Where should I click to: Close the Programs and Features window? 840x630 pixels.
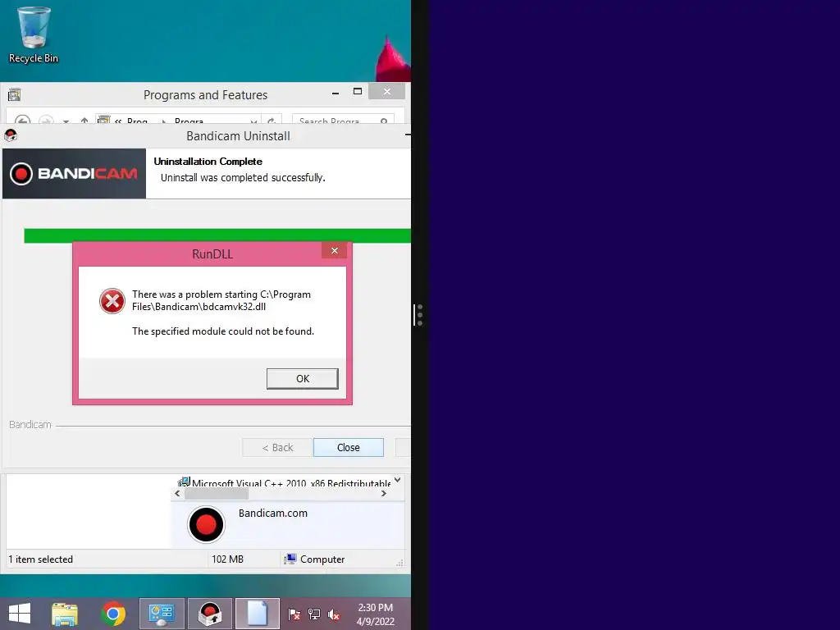pyautogui.click(x=387, y=92)
